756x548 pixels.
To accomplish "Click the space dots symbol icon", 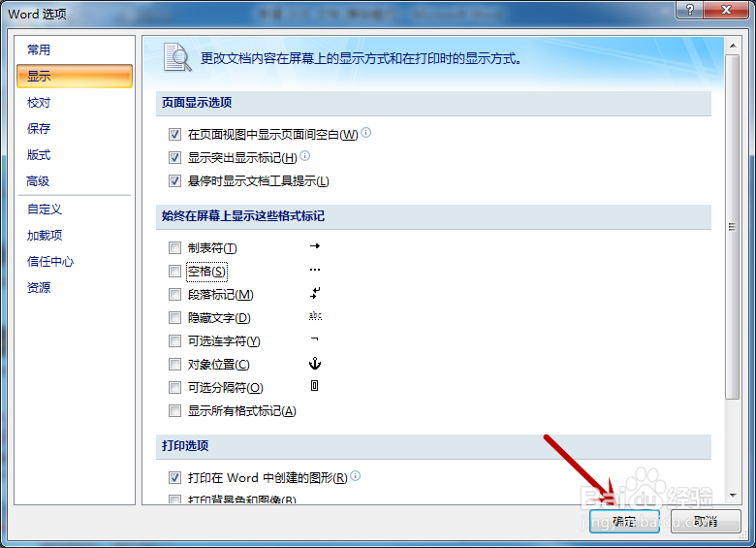I will (315, 270).
